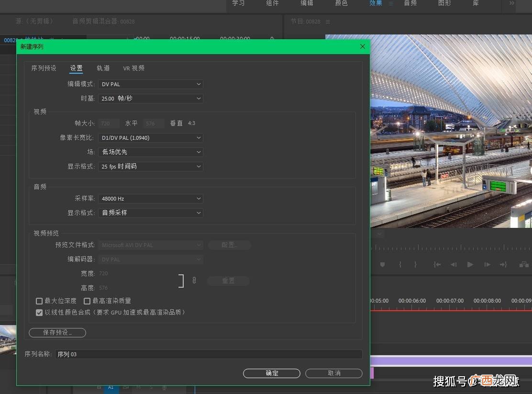Enable the 最大位深度 checkbox
This screenshot has width=532, height=394.
[x=39, y=301]
